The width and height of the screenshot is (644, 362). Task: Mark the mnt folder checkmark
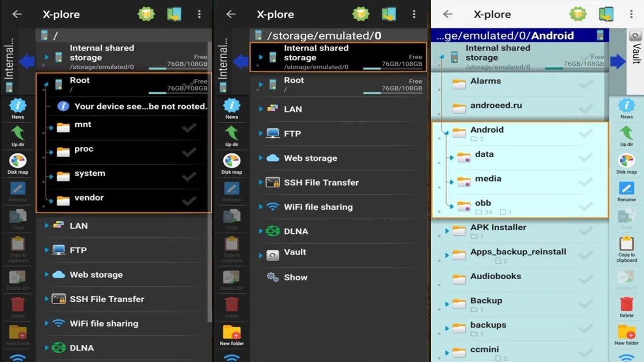point(189,128)
